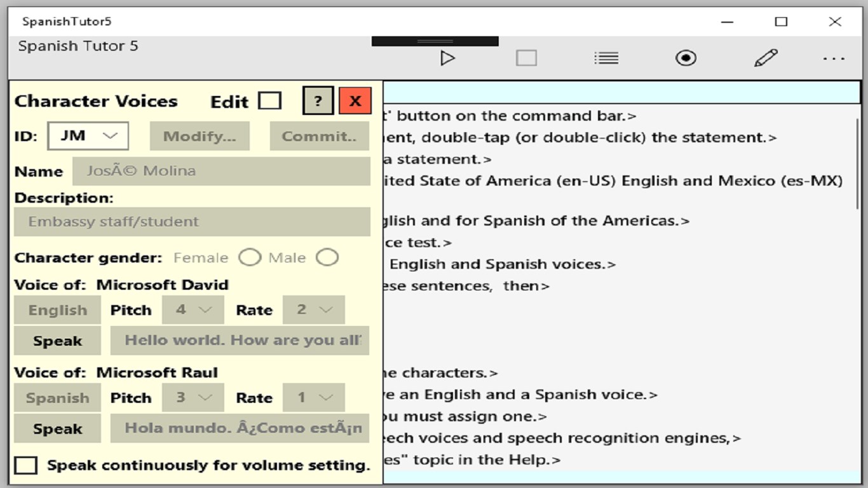Close the Character Voices panel
868x488 pixels.
tap(355, 100)
